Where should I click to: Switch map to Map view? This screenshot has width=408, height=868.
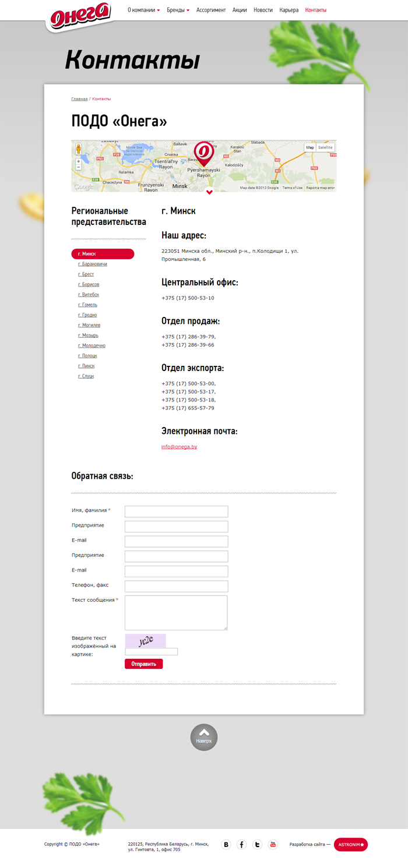[310, 147]
